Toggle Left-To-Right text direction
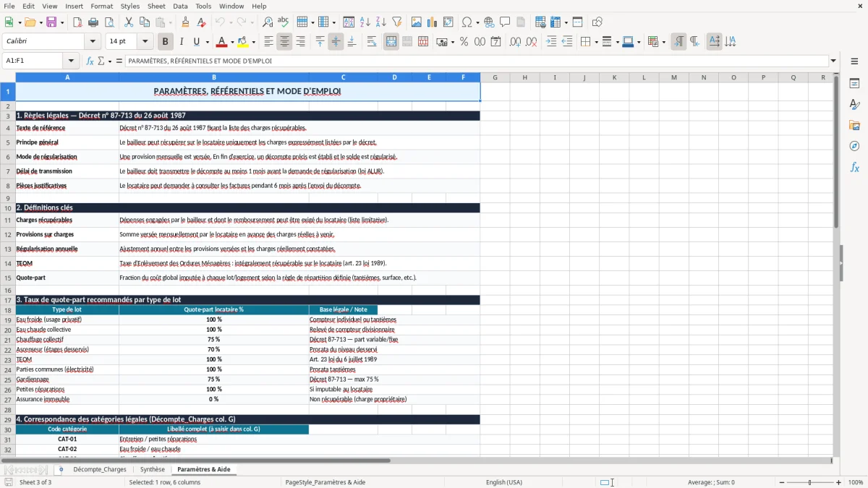 click(678, 42)
